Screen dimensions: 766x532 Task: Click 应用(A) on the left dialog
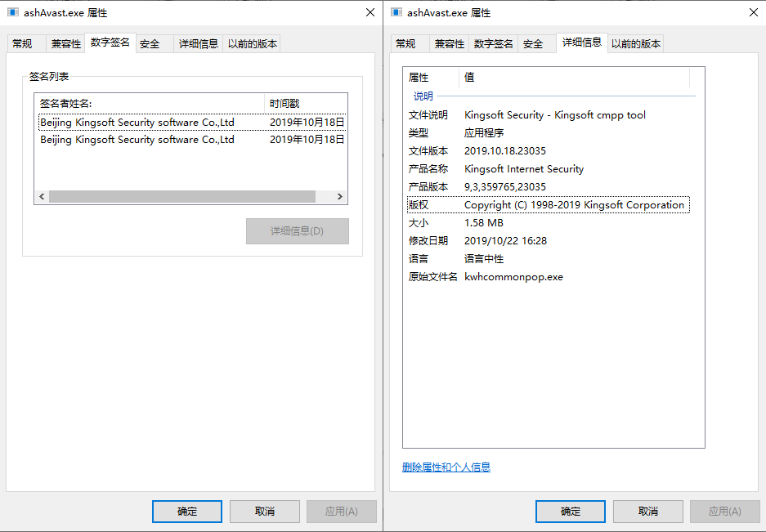pos(341,512)
